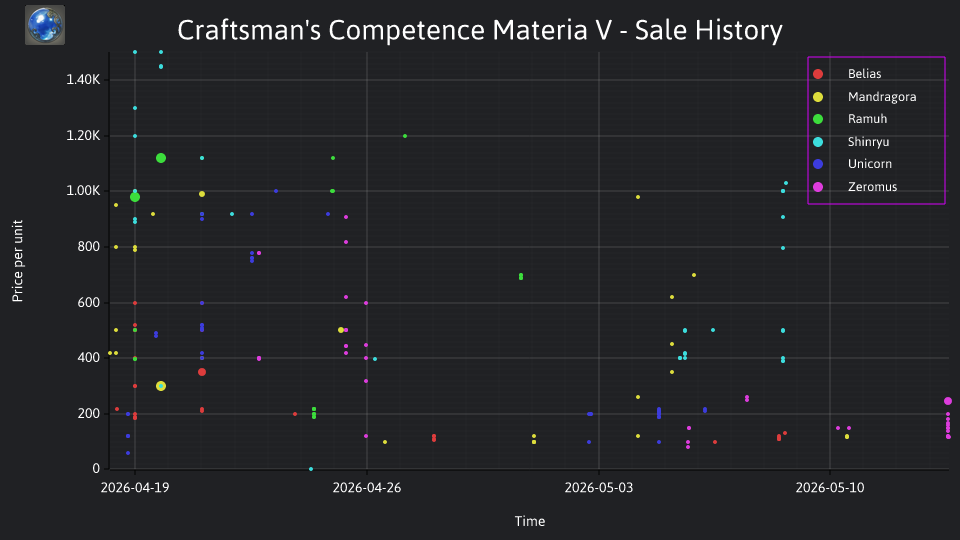960x540 pixels.
Task: Click the 2026-05-03 x-axis tick label
Action: (599, 488)
